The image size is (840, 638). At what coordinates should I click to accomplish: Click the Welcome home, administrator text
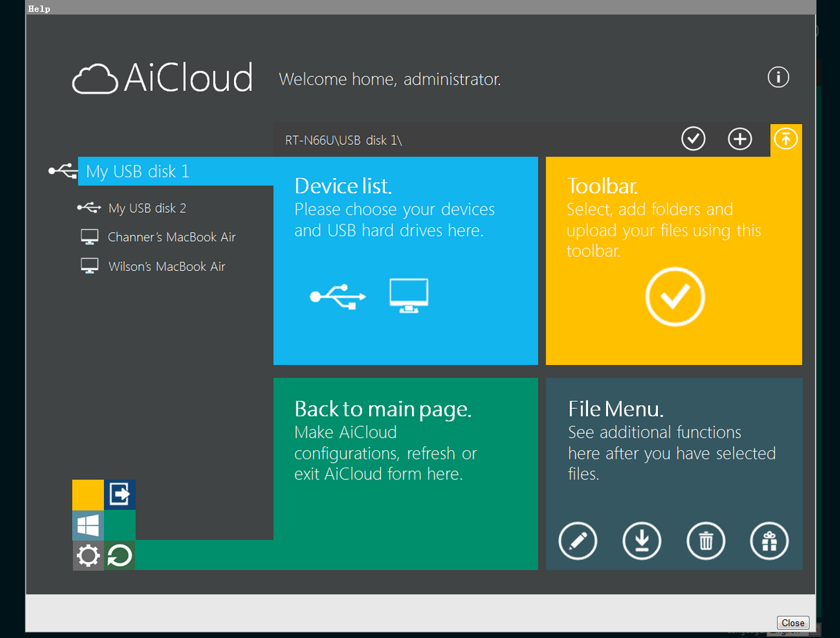pyautogui.click(x=390, y=79)
